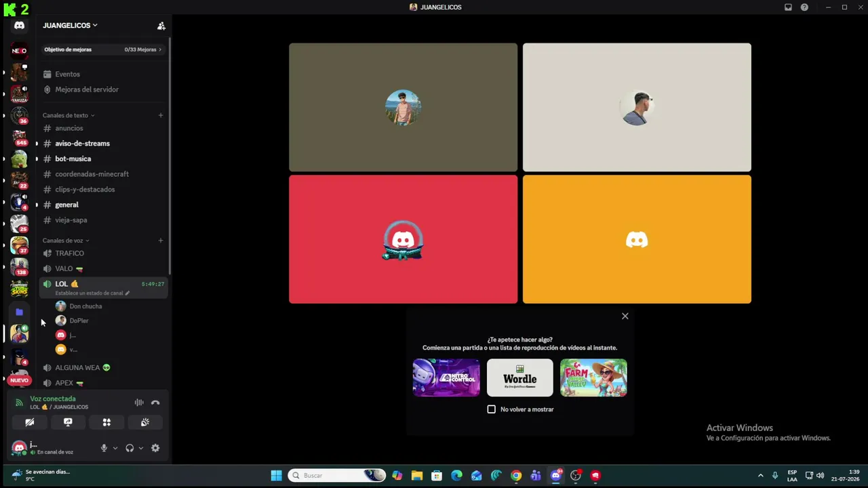Focus the olive-background participant video tile
This screenshot has height=488, width=868.
(x=403, y=107)
